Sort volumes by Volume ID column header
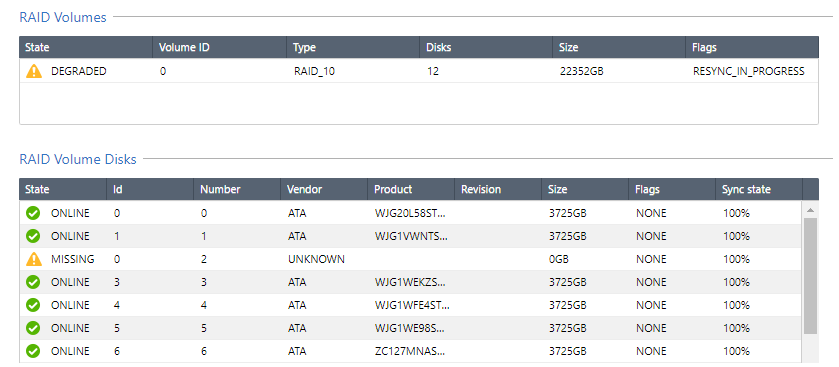Image resolution: width=839 pixels, height=367 pixels. tap(219, 47)
